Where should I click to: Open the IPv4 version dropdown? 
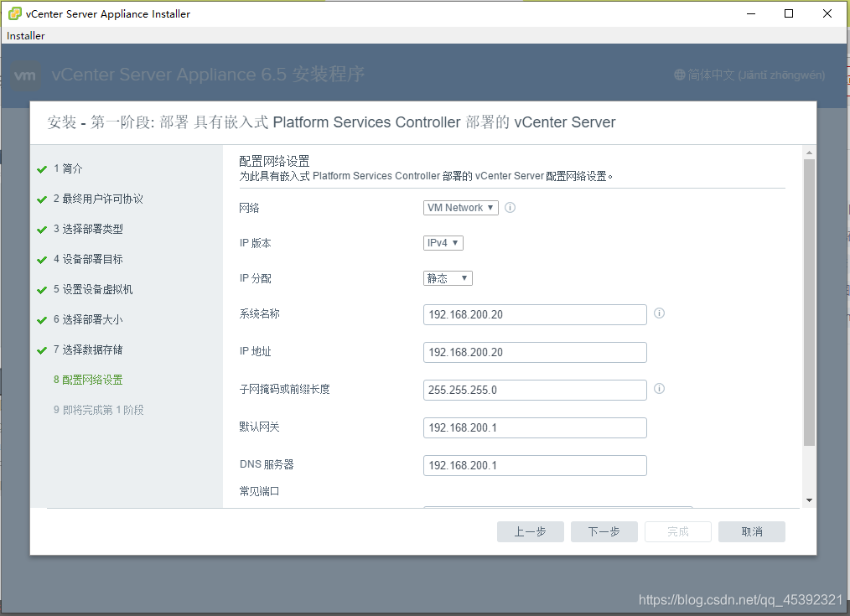(443, 243)
